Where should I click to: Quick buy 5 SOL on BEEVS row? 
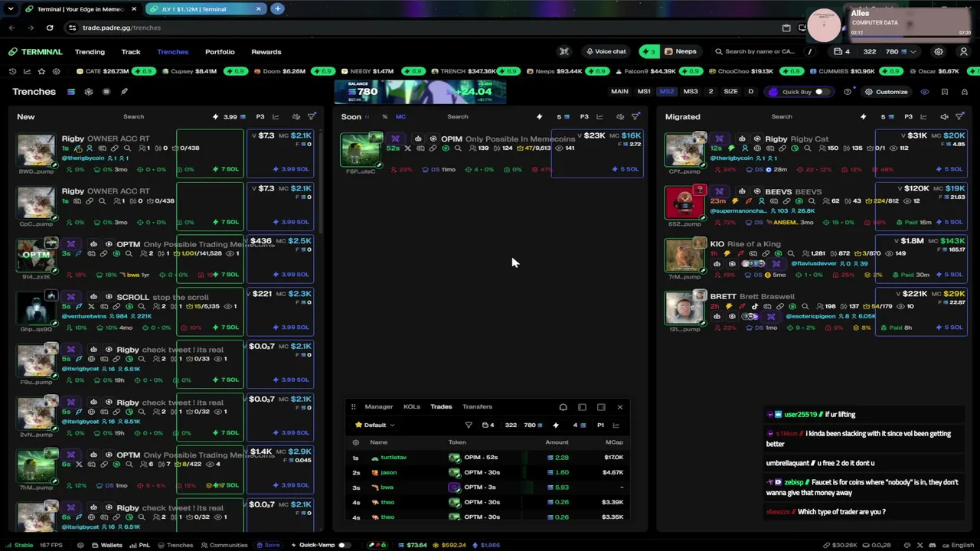pyautogui.click(x=949, y=222)
